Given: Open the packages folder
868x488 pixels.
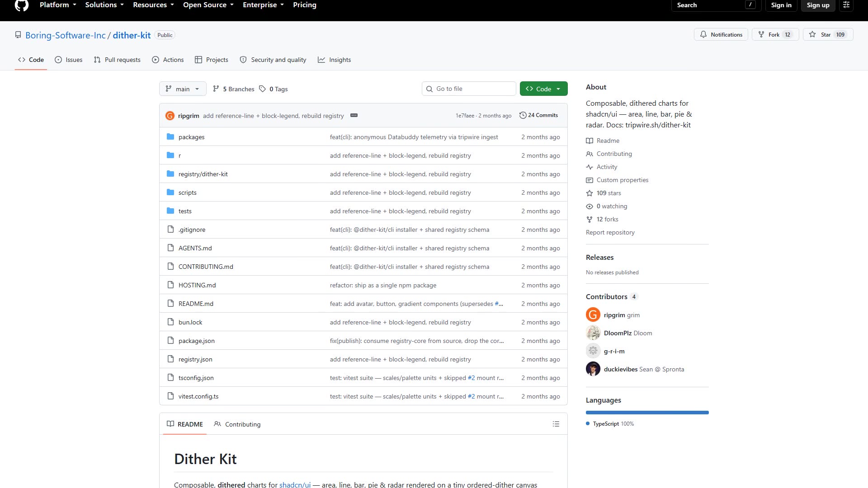Looking at the screenshot, I should 191,137.
